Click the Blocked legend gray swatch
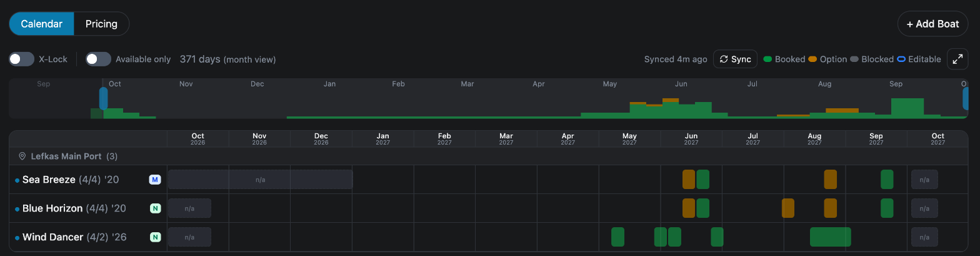Viewport: 980px width, 256px height. pyautogui.click(x=854, y=59)
